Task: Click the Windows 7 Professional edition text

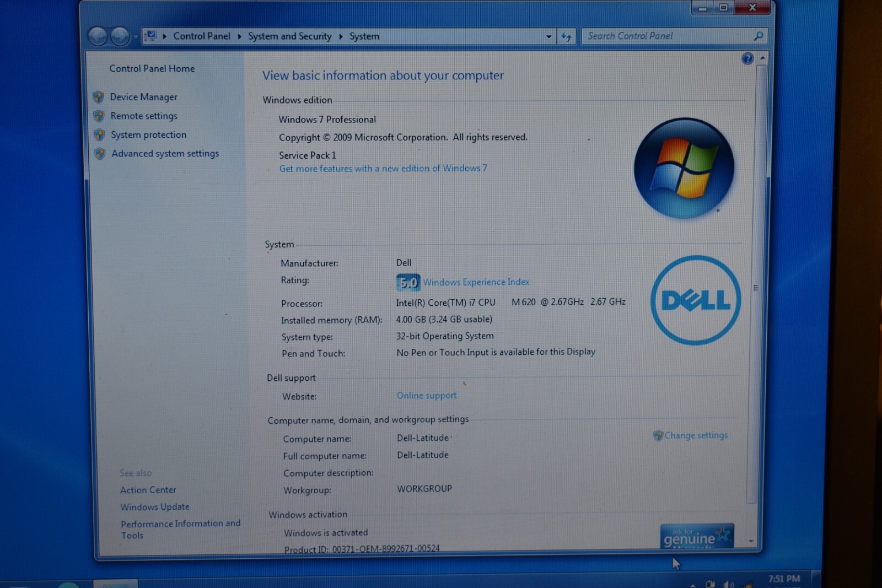Action: pyautogui.click(x=327, y=120)
